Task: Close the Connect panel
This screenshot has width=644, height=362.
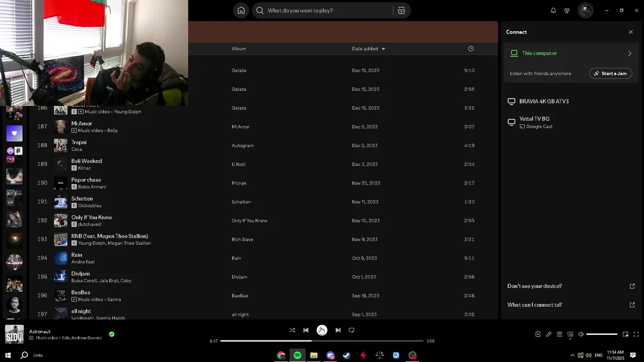Action: click(631, 32)
